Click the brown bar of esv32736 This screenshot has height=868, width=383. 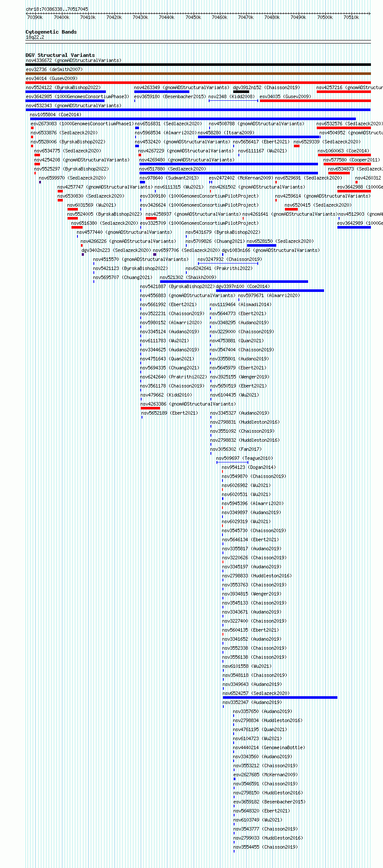(x=198, y=73)
